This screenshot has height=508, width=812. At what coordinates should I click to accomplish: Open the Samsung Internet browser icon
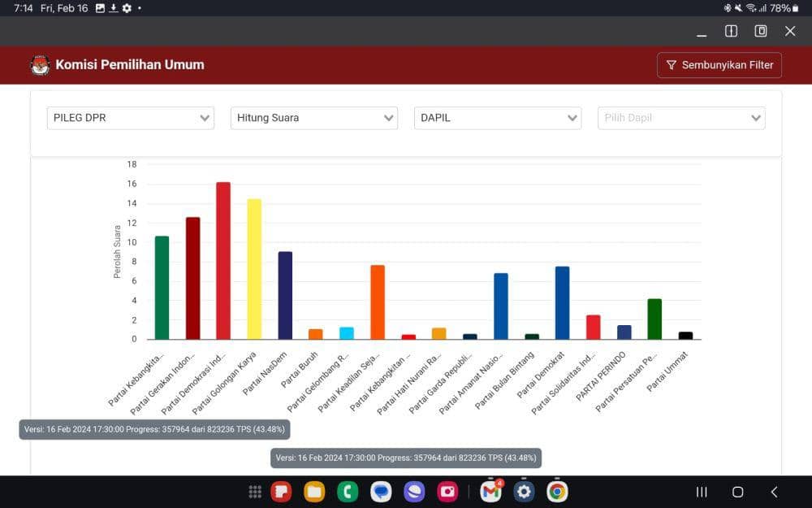[414, 492]
